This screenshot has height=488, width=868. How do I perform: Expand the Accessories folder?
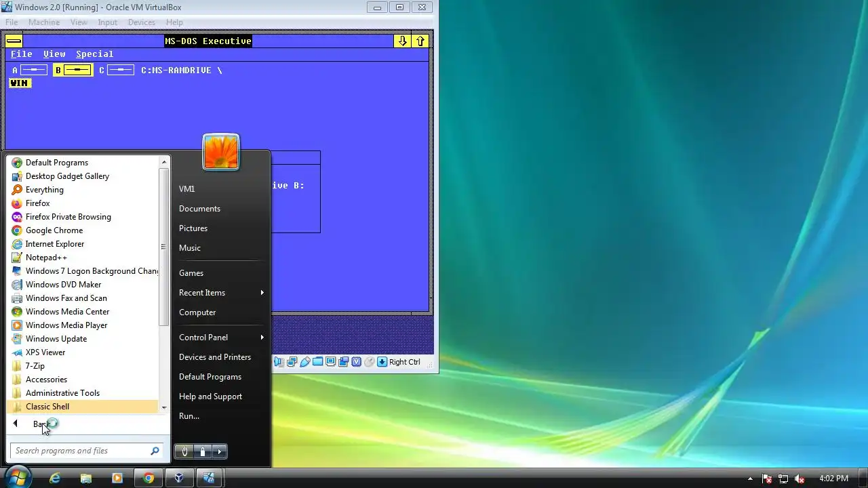pyautogui.click(x=83, y=380)
